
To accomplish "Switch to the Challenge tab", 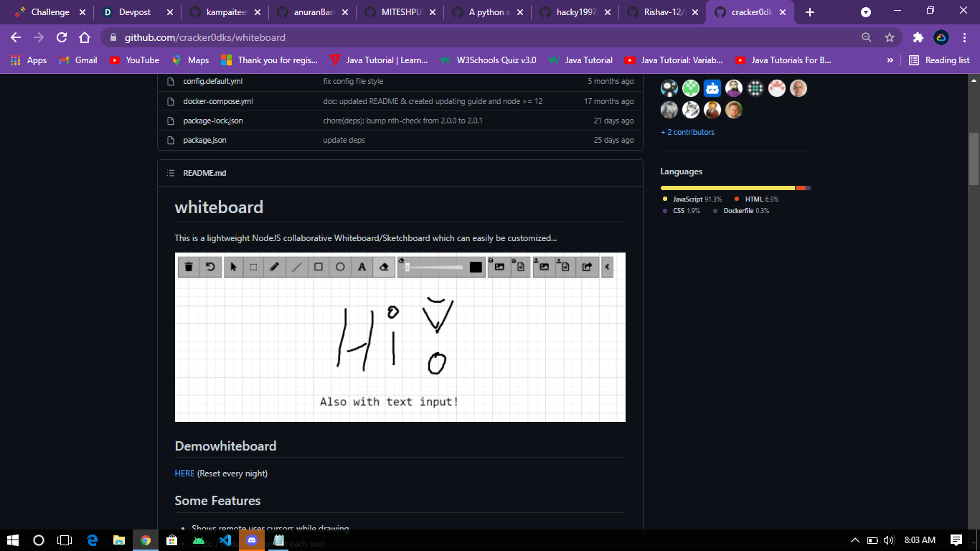I will tap(50, 12).
